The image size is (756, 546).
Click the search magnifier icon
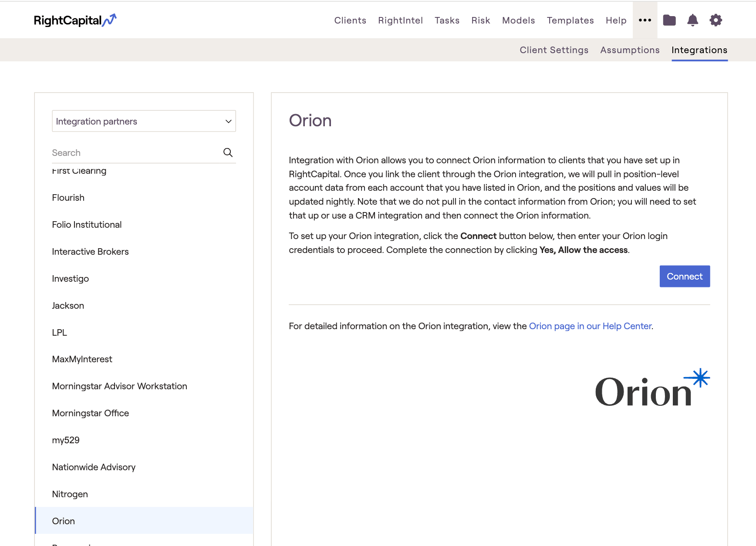(x=228, y=152)
